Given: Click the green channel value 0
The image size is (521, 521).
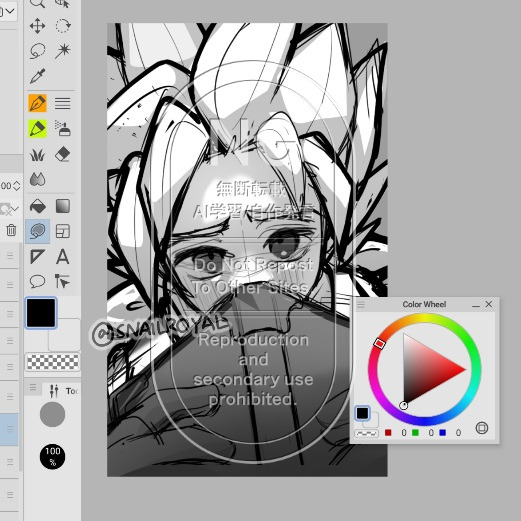Looking at the screenshot, I should (x=431, y=433).
